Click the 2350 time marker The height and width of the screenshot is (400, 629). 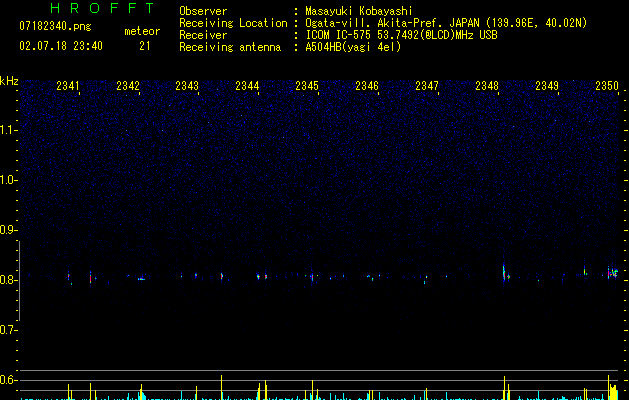[x=607, y=86]
